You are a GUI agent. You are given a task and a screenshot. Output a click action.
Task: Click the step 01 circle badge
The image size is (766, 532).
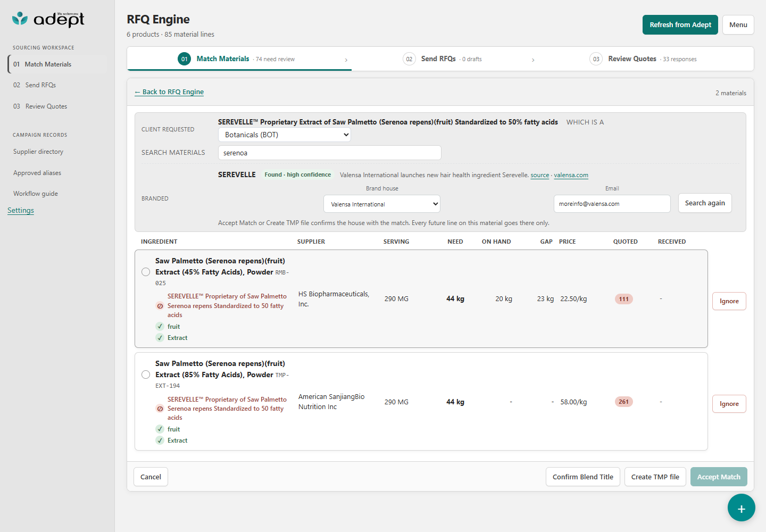(x=184, y=59)
